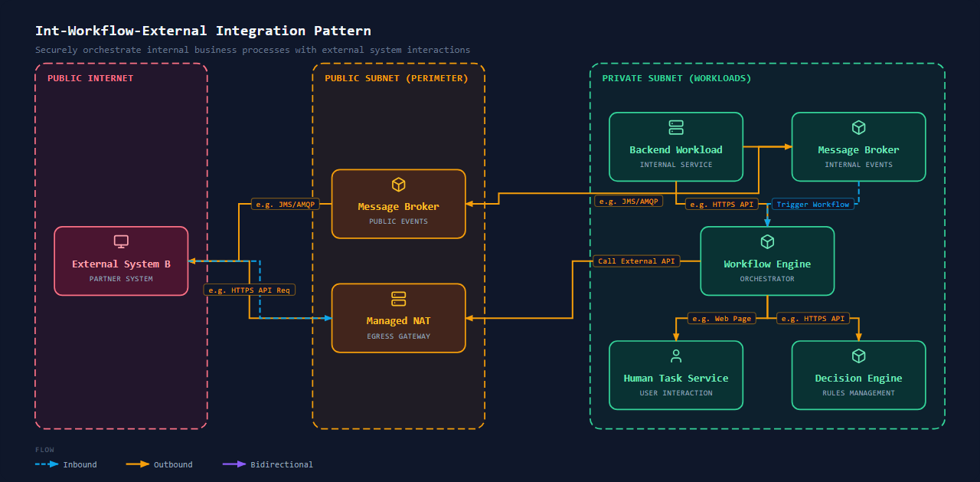Select the Backend Workload node title
The image size is (980, 482).
click(676, 150)
